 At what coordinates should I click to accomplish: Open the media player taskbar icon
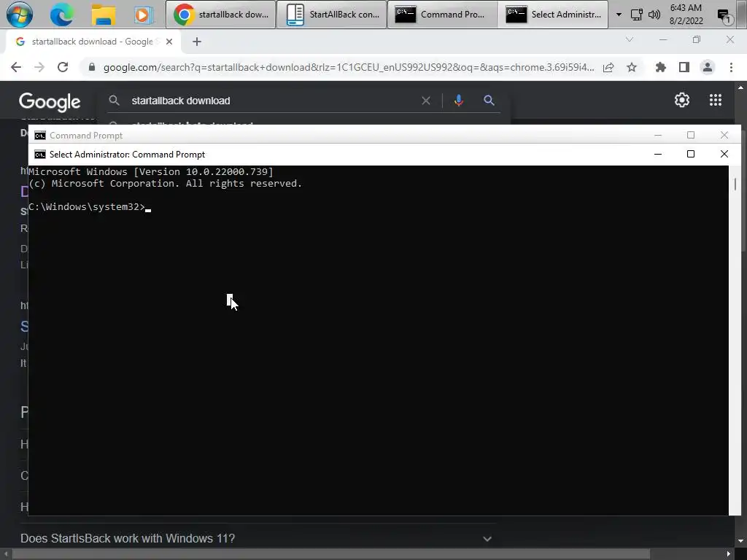click(142, 15)
